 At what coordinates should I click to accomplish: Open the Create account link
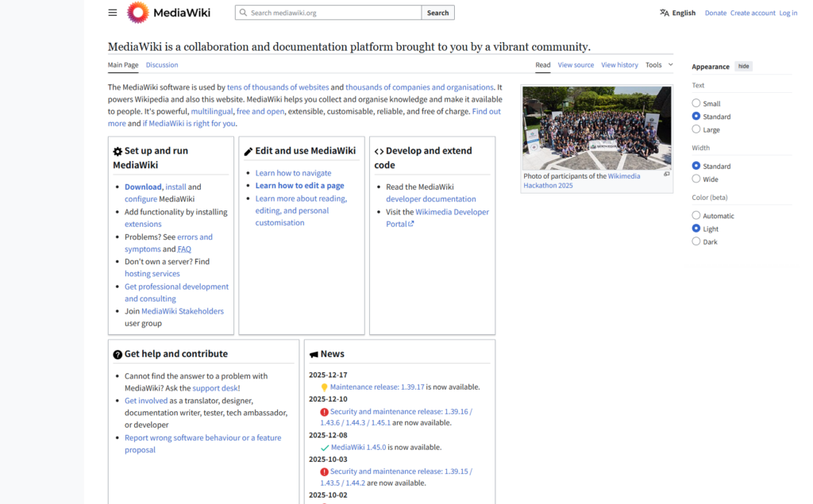point(752,13)
